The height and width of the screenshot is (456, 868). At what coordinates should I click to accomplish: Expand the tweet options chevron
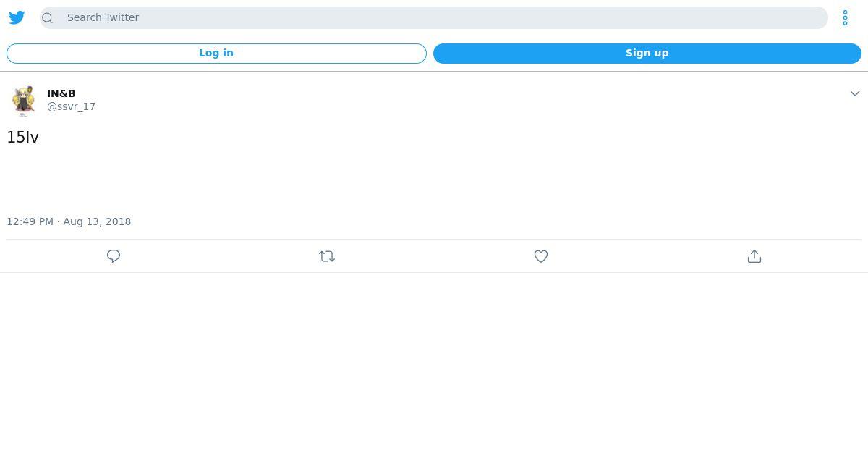coord(854,93)
